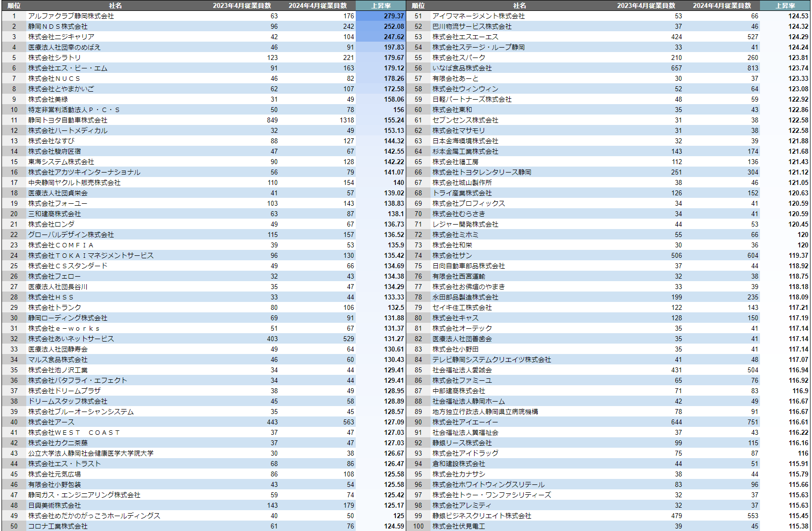
Task: Click 2023年4月従業員数 header above アイワマネージメント's 53
Action: point(646,5)
